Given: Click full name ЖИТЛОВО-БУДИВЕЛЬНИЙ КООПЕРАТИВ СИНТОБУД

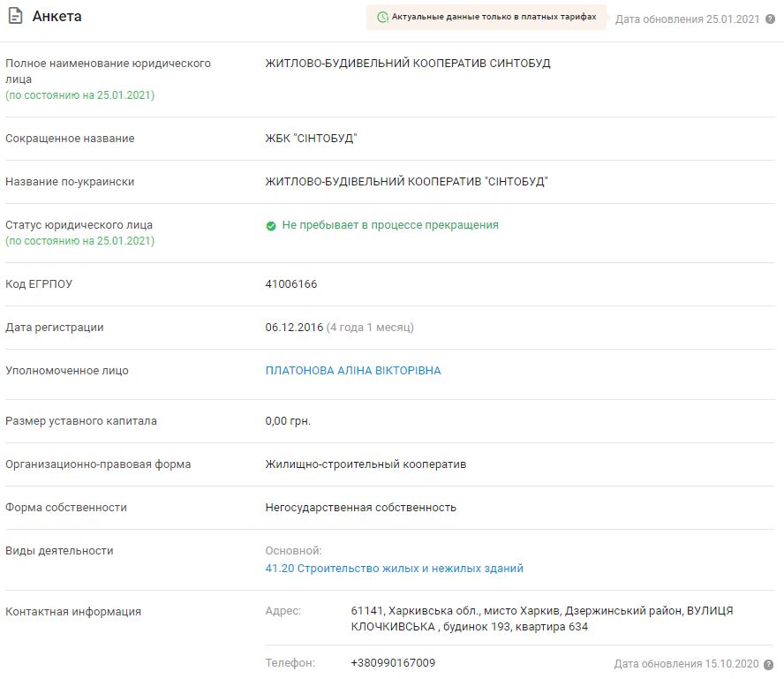Looking at the screenshot, I should pos(408,64).
